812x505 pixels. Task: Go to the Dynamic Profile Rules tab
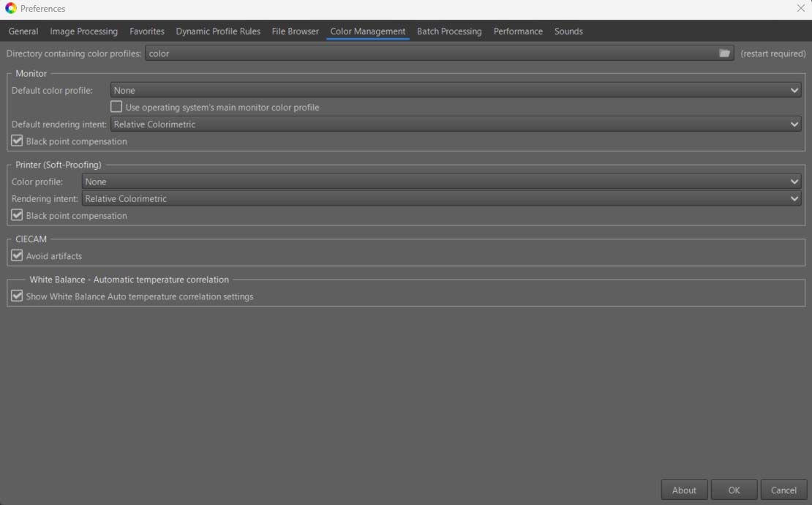pyautogui.click(x=218, y=31)
